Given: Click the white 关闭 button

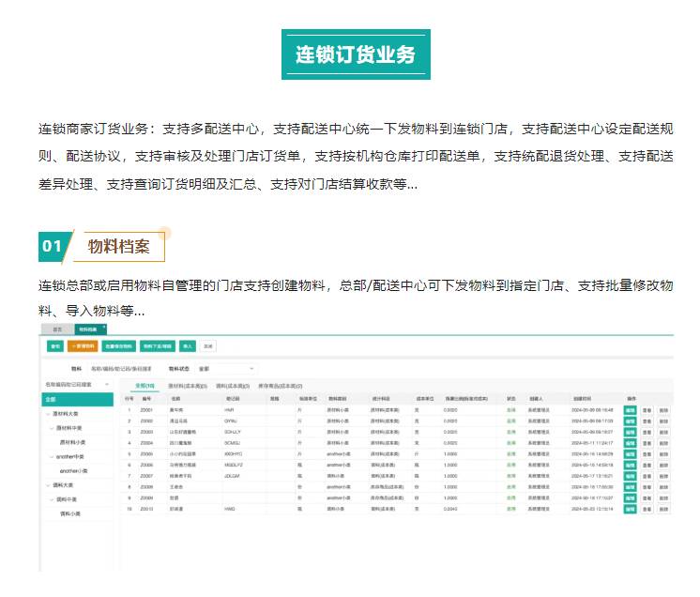Looking at the screenshot, I should [208, 346].
